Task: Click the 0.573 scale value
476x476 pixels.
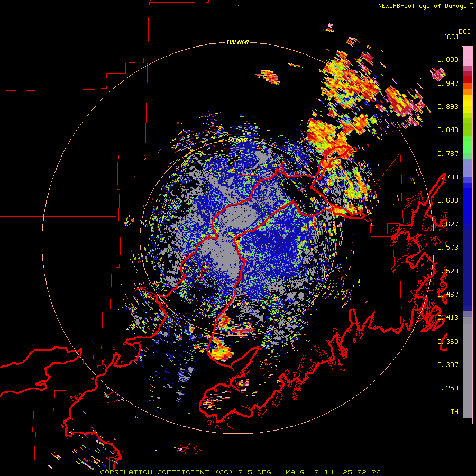Action: (x=448, y=248)
